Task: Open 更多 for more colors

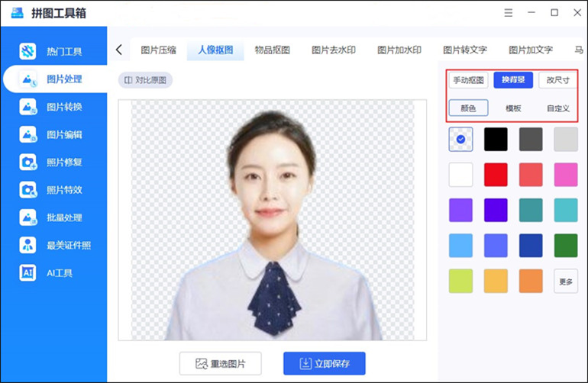Action: click(566, 281)
